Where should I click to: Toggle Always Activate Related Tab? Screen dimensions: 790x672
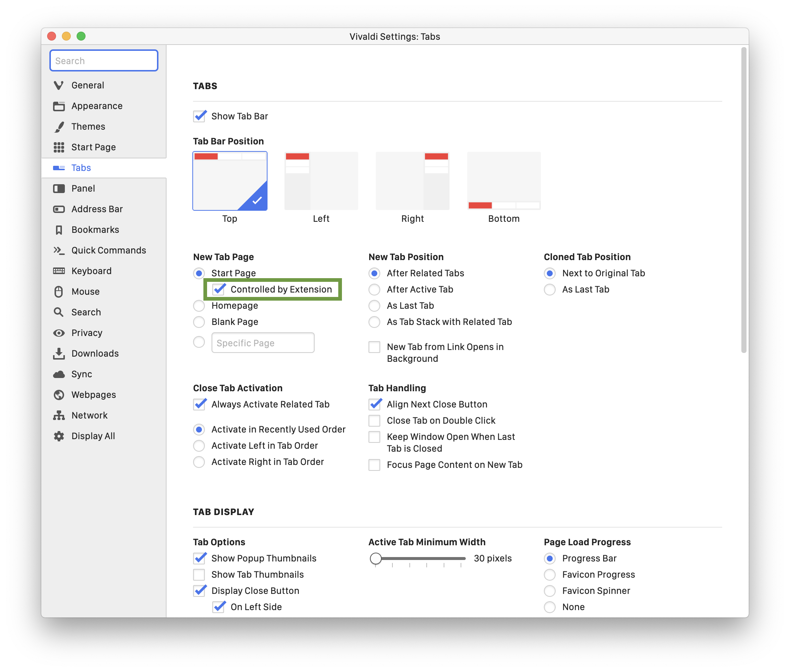[200, 404]
